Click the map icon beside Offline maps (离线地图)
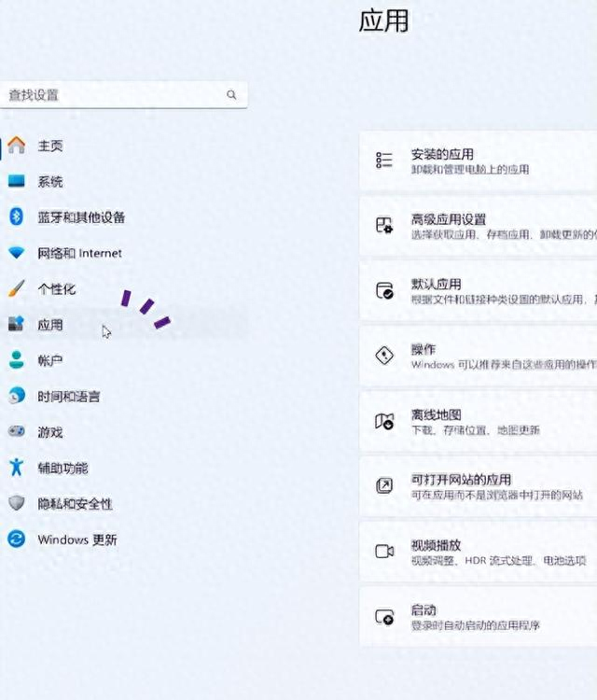 click(384, 421)
